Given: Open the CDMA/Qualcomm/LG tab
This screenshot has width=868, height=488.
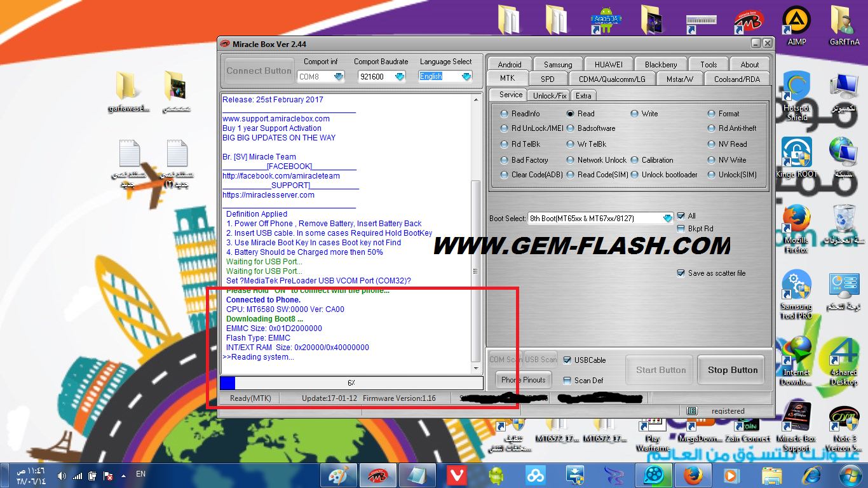Looking at the screenshot, I should [x=612, y=79].
